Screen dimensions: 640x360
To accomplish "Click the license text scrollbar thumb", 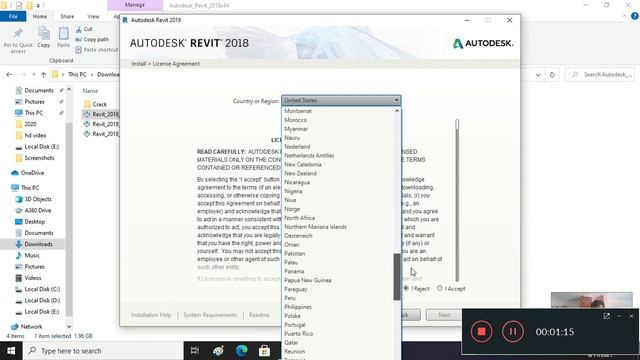I will tap(457, 125).
